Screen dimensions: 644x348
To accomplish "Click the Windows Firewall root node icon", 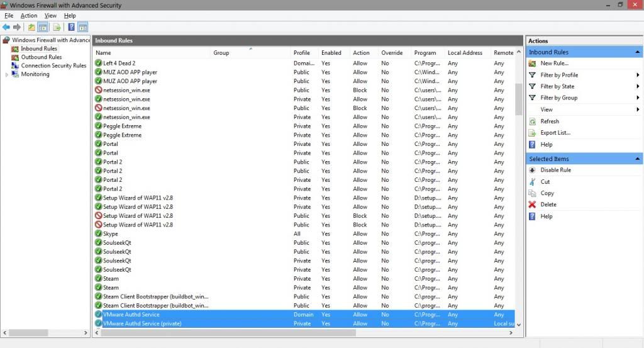I will click(6, 40).
